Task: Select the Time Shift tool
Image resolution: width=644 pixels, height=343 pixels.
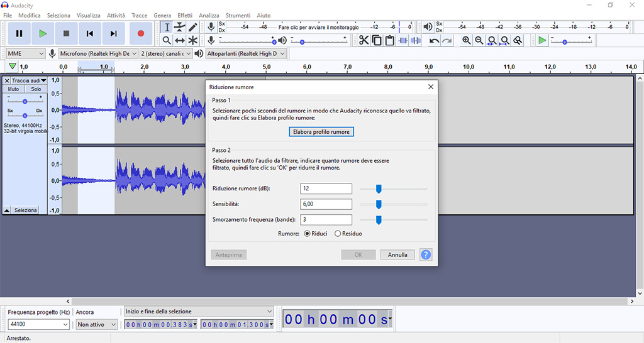Action: tap(179, 40)
